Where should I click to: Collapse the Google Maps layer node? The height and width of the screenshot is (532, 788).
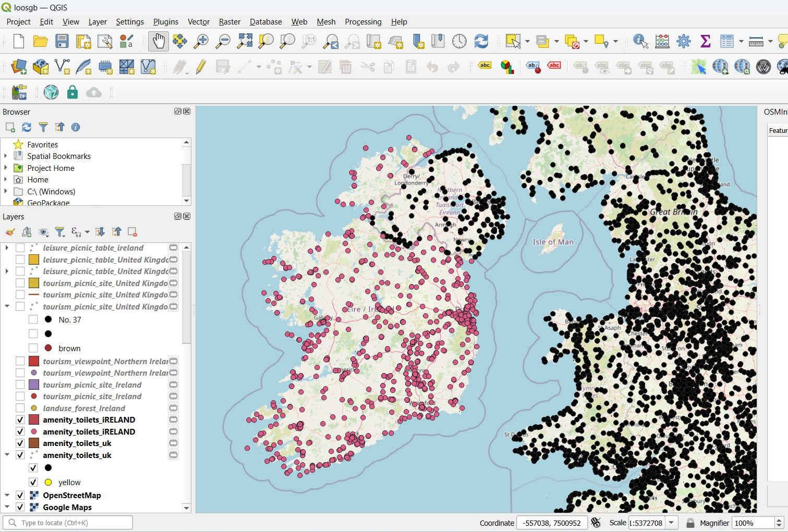(7, 507)
